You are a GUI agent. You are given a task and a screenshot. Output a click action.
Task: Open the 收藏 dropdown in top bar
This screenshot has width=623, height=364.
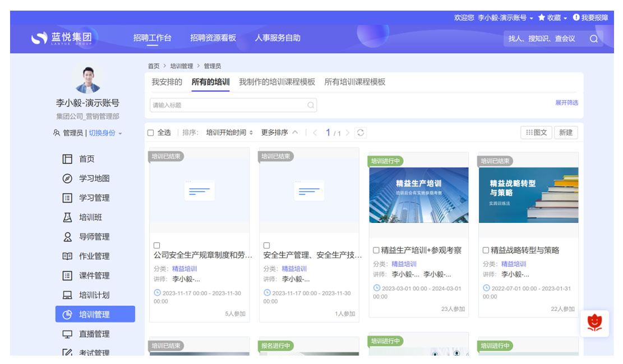[x=553, y=18]
